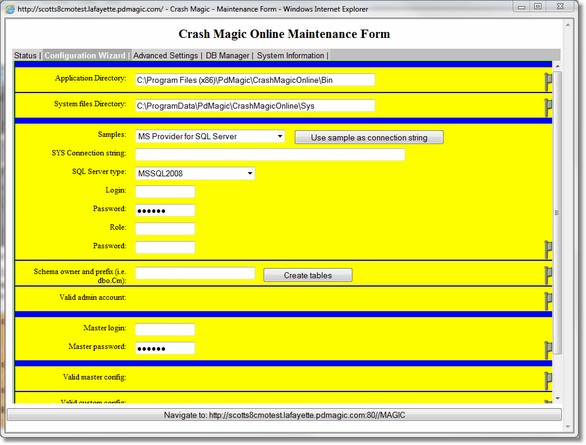Screen dimensions: 586x445
Task: Click the form's inner scrollbar thumb
Action: tap(557, 212)
